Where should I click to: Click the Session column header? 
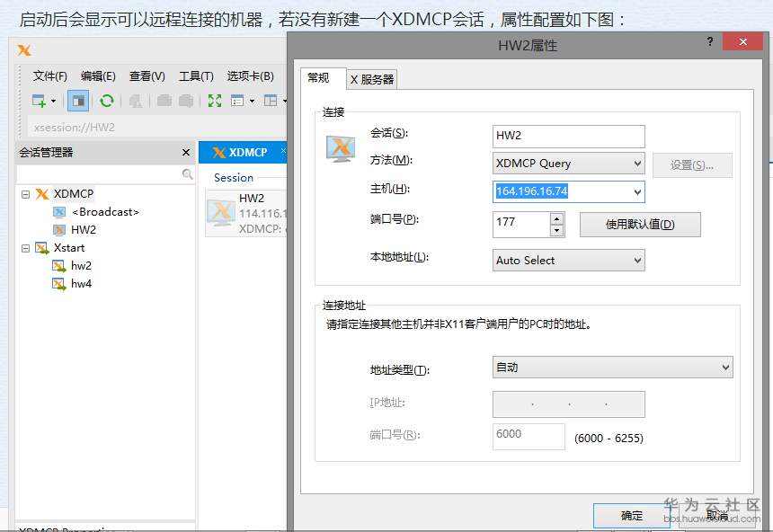[233, 178]
